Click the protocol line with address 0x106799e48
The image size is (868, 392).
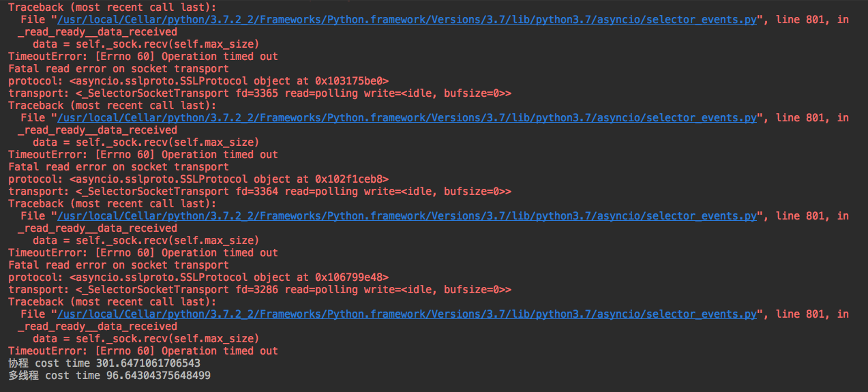point(198,277)
